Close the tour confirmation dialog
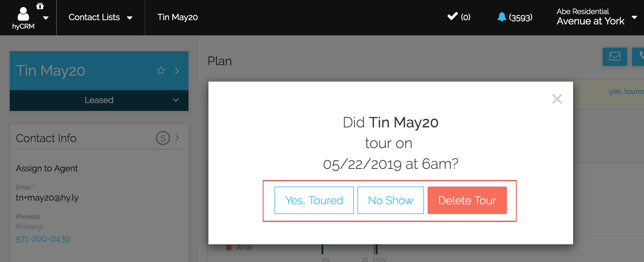The height and width of the screenshot is (262, 644). [x=557, y=99]
